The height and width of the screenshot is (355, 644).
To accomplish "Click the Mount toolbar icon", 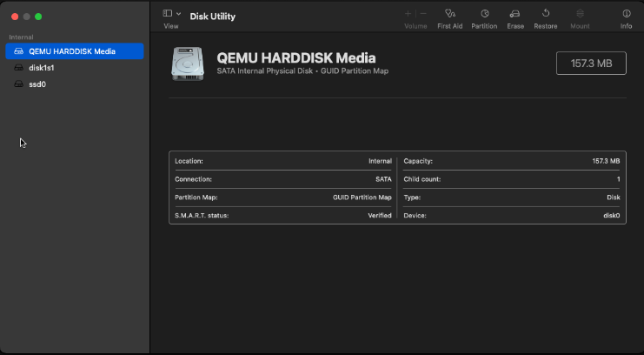I will pyautogui.click(x=580, y=14).
